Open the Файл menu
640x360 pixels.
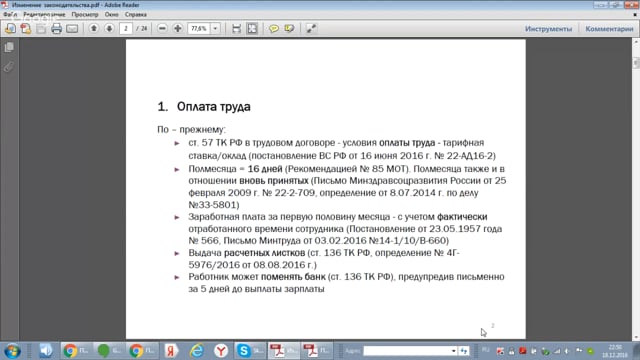coord(10,14)
